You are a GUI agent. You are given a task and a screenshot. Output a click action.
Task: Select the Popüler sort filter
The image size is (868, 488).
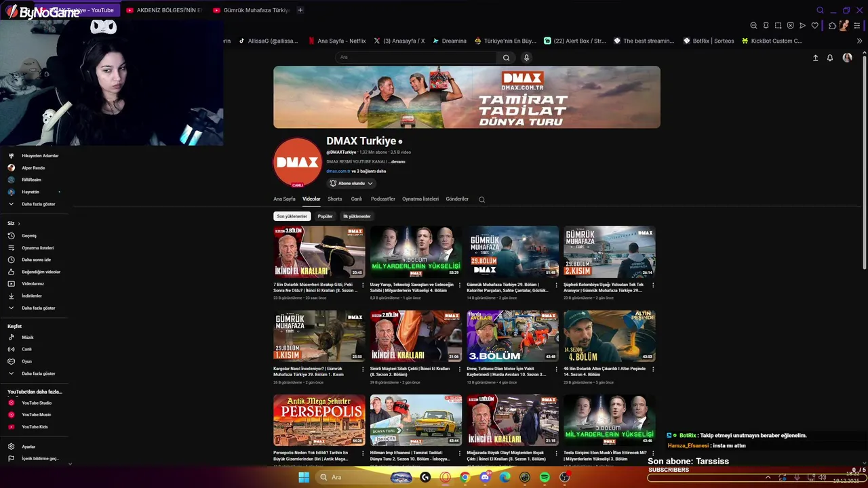tap(325, 216)
